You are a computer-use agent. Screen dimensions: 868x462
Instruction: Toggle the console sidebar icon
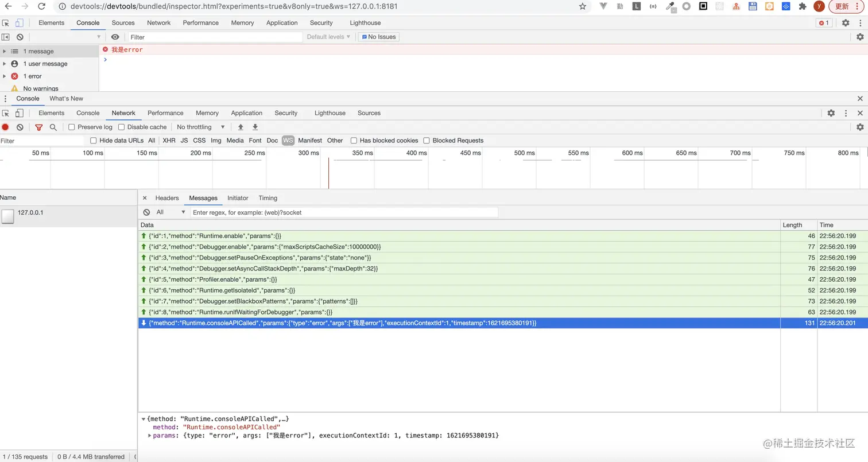(x=6, y=37)
